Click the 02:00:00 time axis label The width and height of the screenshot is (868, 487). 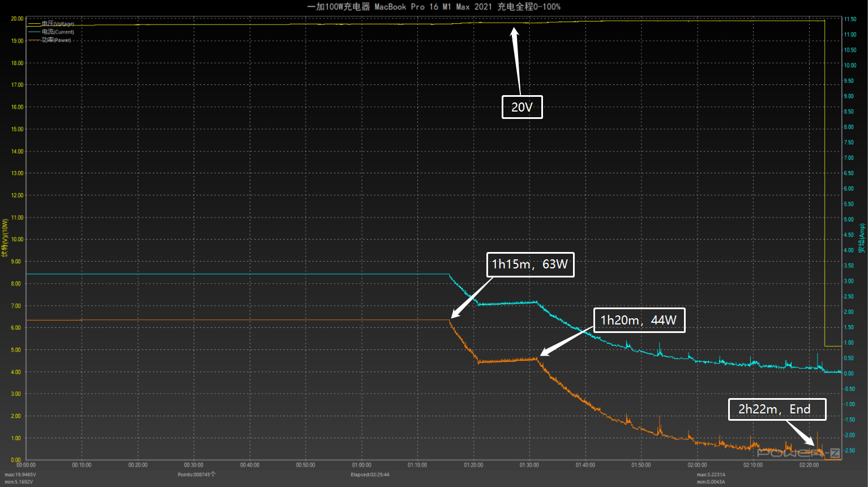[697, 465]
